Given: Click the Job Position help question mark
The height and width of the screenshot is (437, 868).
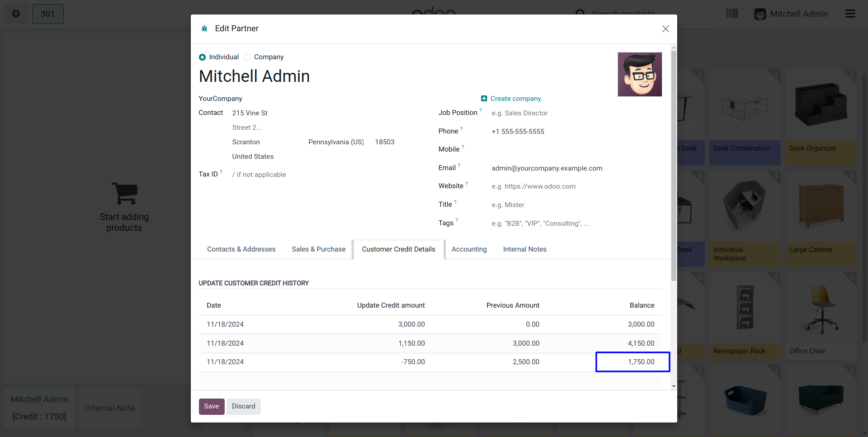Looking at the screenshot, I should 481,110.
